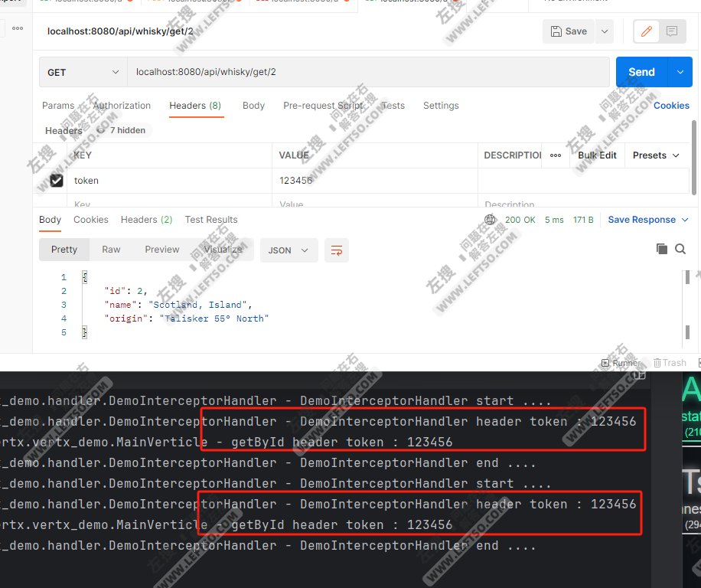This screenshot has width=701, height=588.
Task: Click the network info globe icon
Action: click(x=489, y=220)
